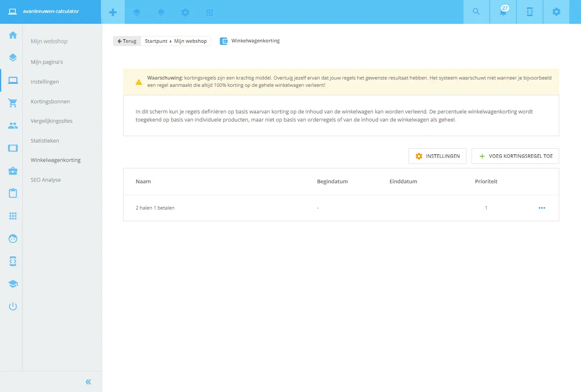
Task: Open SEO Analyse menu item
Action: click(46, 180)
